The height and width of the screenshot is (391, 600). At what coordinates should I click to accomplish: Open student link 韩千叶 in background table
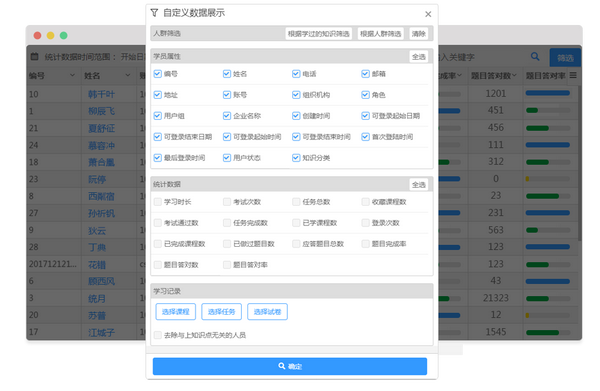click(101, 94)
